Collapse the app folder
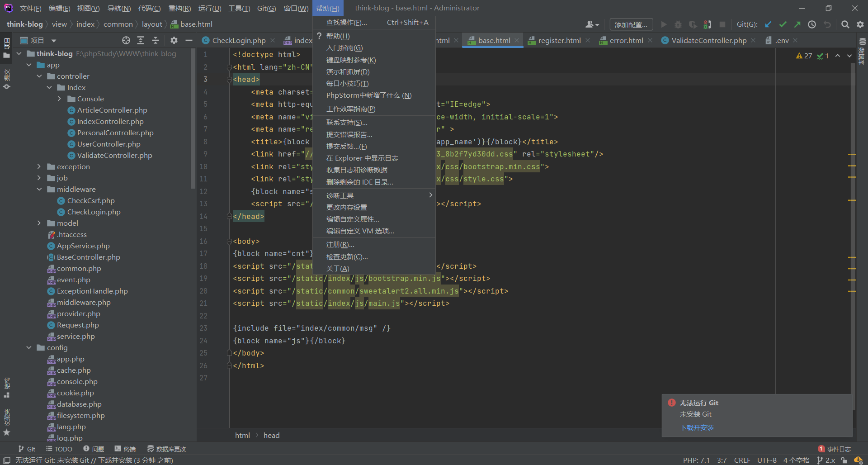 29,65
